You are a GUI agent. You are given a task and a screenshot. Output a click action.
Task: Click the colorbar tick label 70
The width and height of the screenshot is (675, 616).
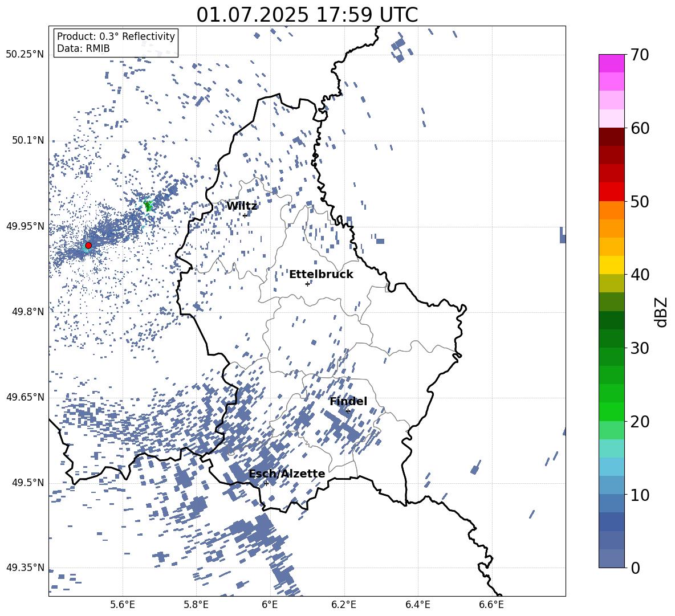[640, 55]
